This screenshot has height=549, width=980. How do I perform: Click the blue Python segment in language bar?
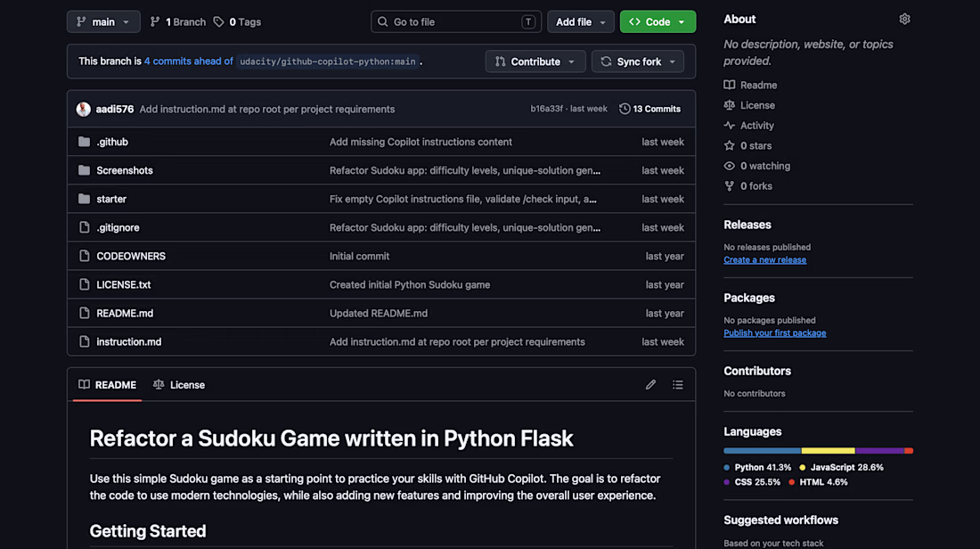click(x=763, y=451)
